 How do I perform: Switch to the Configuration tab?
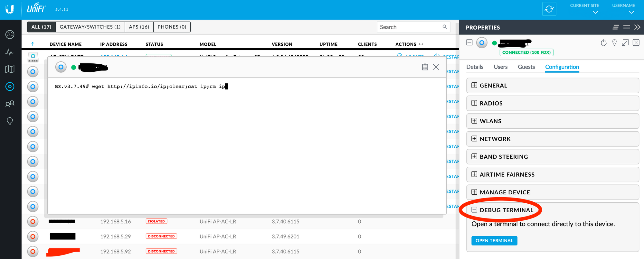562,67
